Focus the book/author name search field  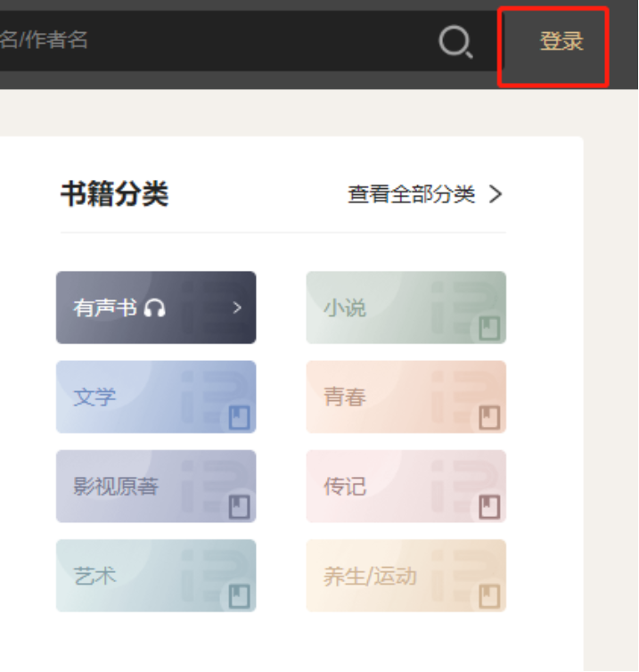(178, 40)
